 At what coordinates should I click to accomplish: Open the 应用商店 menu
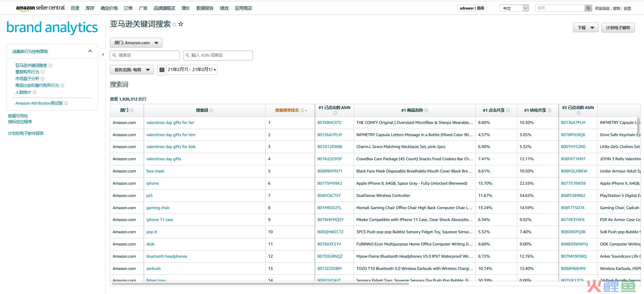coord(243,8)
